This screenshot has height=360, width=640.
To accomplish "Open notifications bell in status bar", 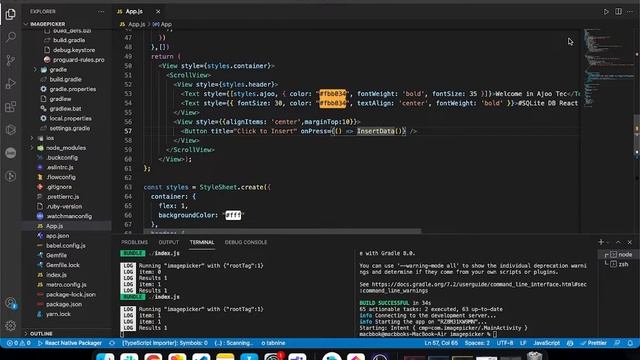I will point(630,343).
